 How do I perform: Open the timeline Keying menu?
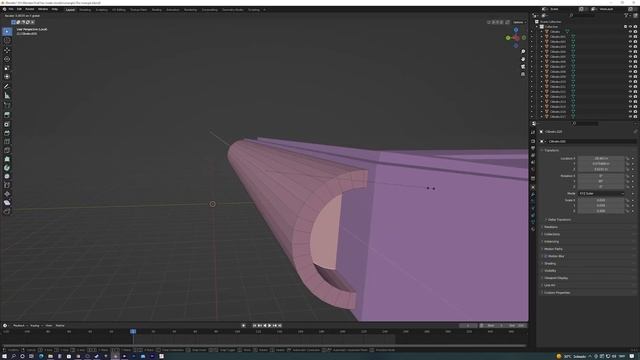[36, 326]
